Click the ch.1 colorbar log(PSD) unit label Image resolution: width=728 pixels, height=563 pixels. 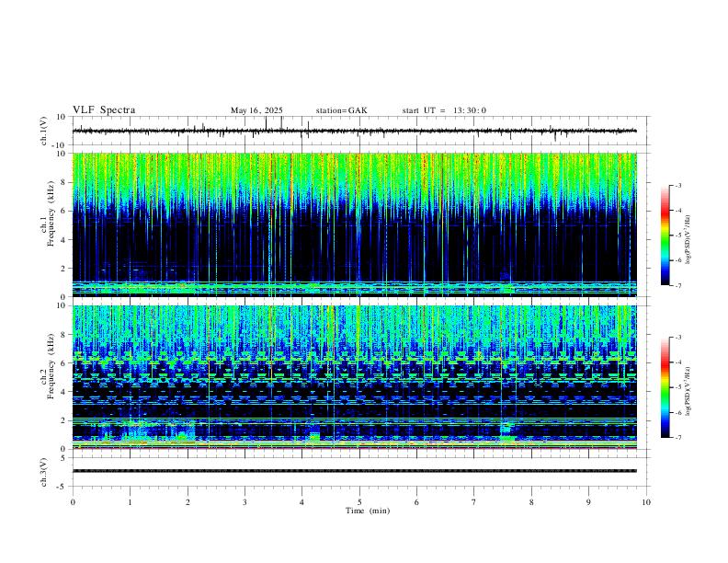point(688,239)
